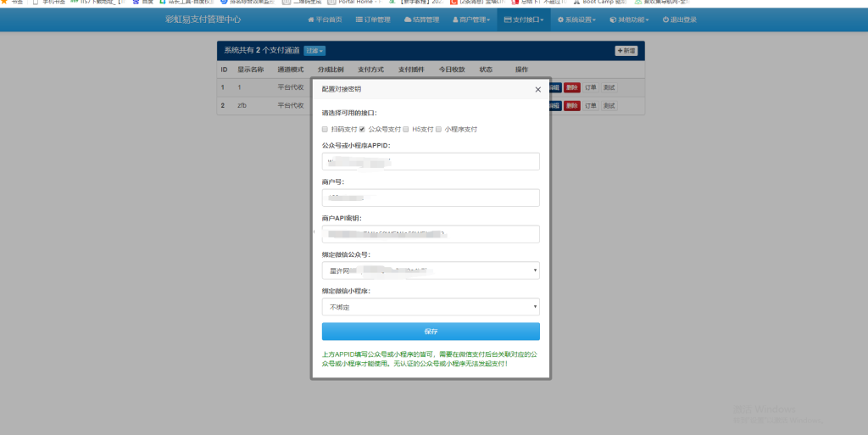868x435 pixels.
Task: Open the 绑定微信公众号 dropdown
Action: (431, 270)
